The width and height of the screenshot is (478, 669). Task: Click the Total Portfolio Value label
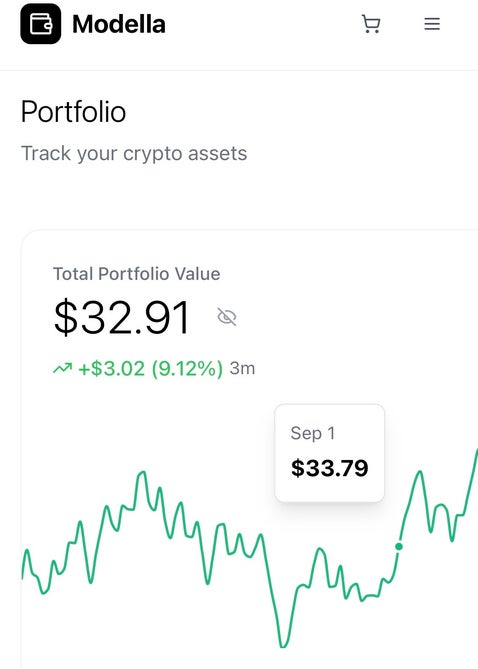coord(137,274)
